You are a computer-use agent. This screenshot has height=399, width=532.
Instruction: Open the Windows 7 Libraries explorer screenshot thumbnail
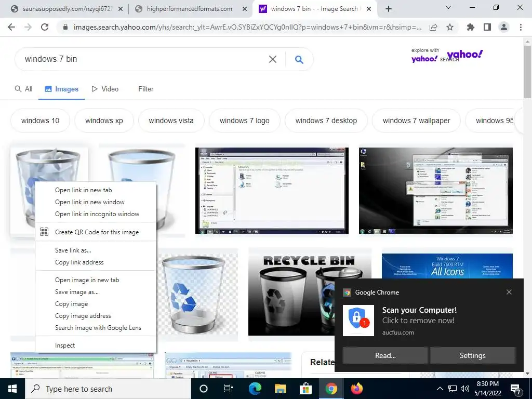(x=272, y=191)
